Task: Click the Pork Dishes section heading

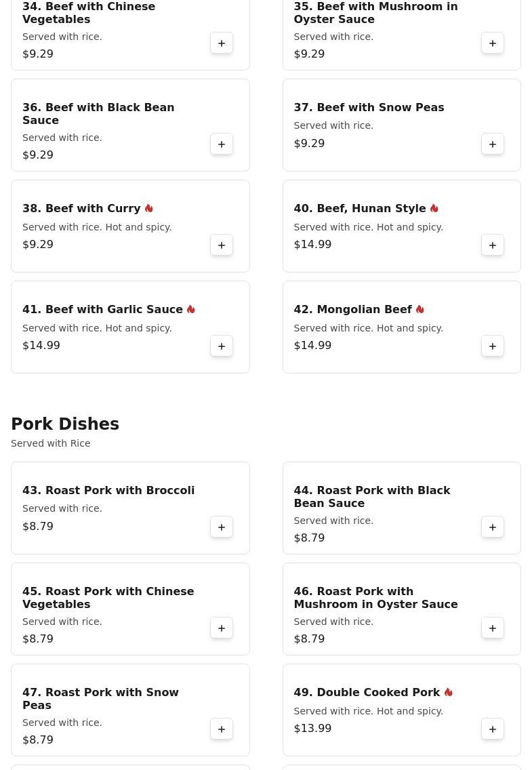Action: click(x=65, y=424)
